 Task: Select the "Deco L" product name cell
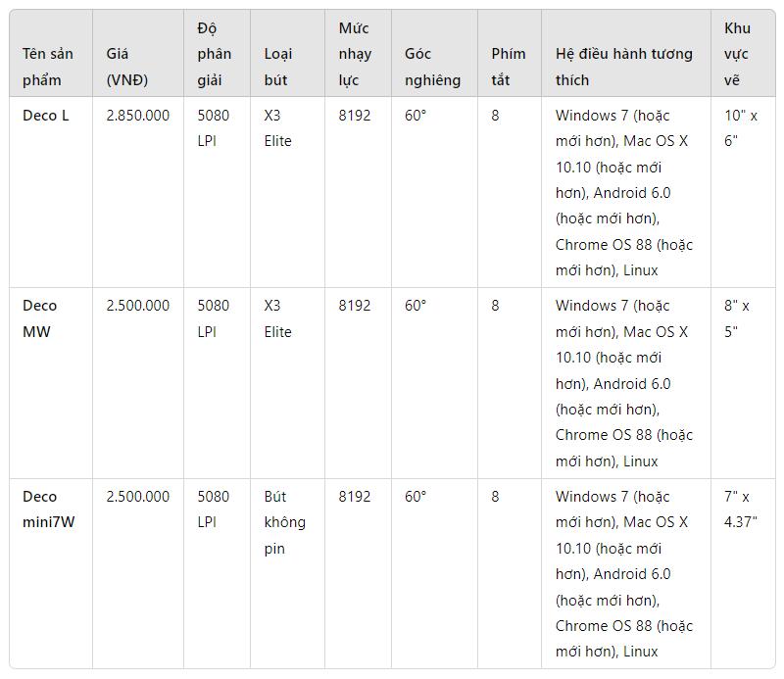[x=46, y=116]
